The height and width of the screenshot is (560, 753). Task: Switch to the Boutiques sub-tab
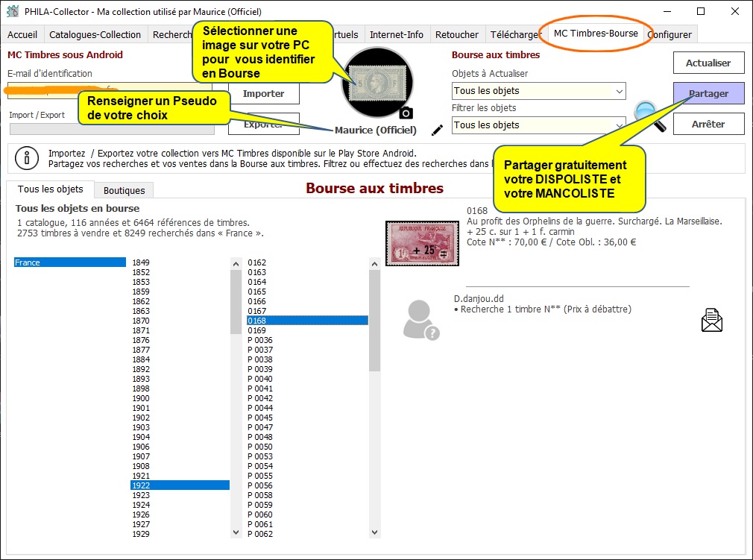coord(124,191)
